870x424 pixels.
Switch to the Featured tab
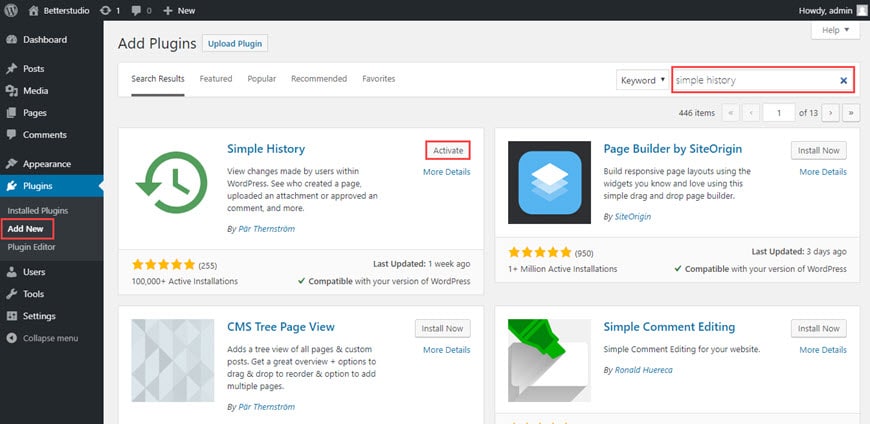click(x=216, y=79)
